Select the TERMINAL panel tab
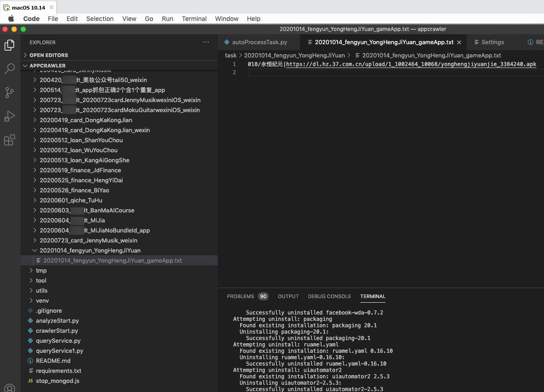This screenshot has width=544, height=392. click(373, 296)
